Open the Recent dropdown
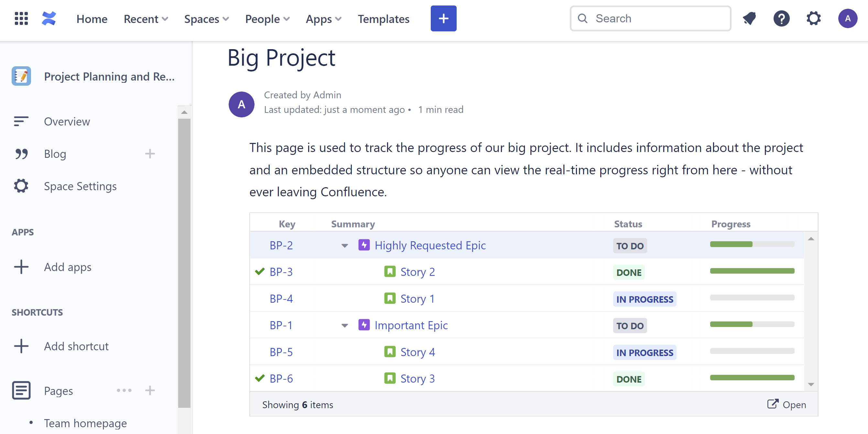 coord(145,19)
